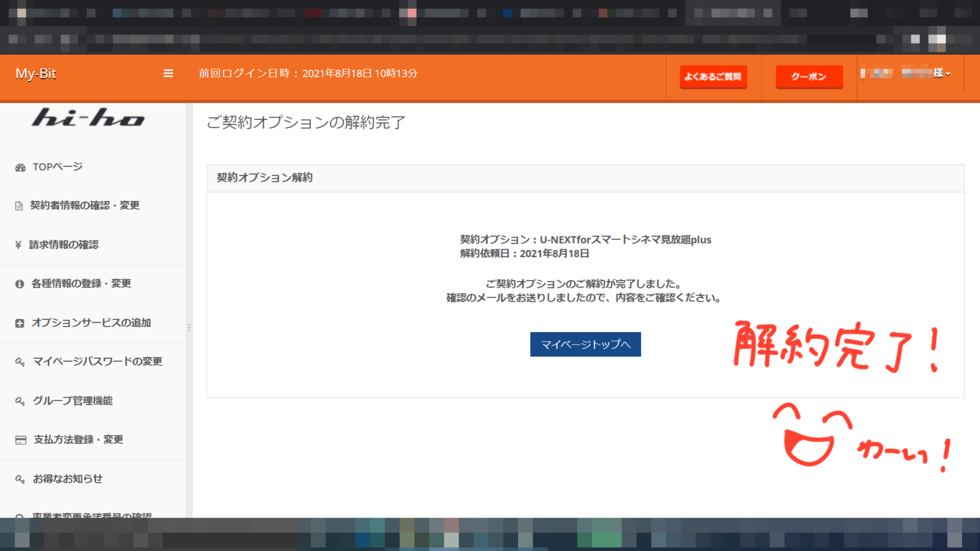Viewport: 980px width, 551px height.
Task: Open the hamburger menu in the orange header
Action: coord(168,73)
